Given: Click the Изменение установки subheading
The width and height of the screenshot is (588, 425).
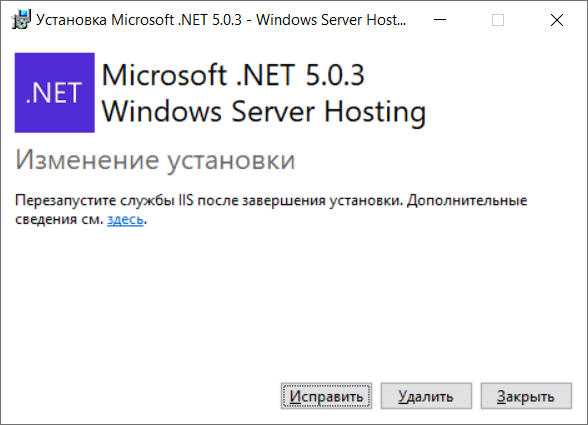Looking at the screenshot, I should point(155,161).
